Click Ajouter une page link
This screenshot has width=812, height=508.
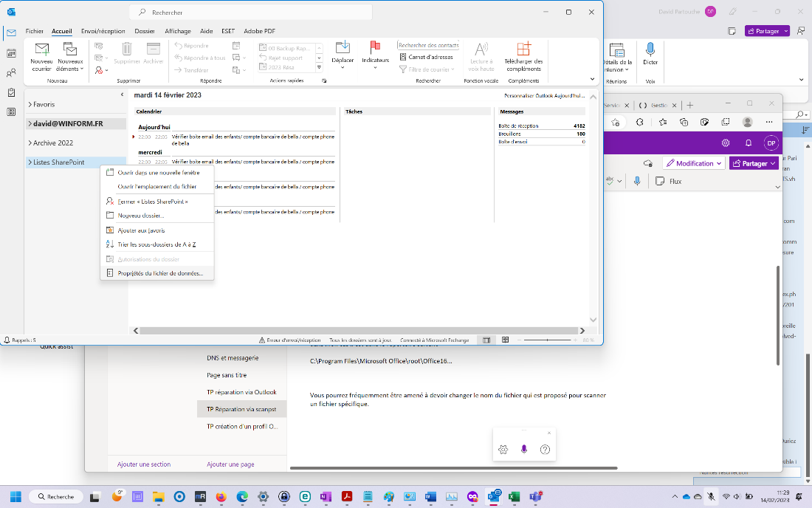(x=230, y=464)
